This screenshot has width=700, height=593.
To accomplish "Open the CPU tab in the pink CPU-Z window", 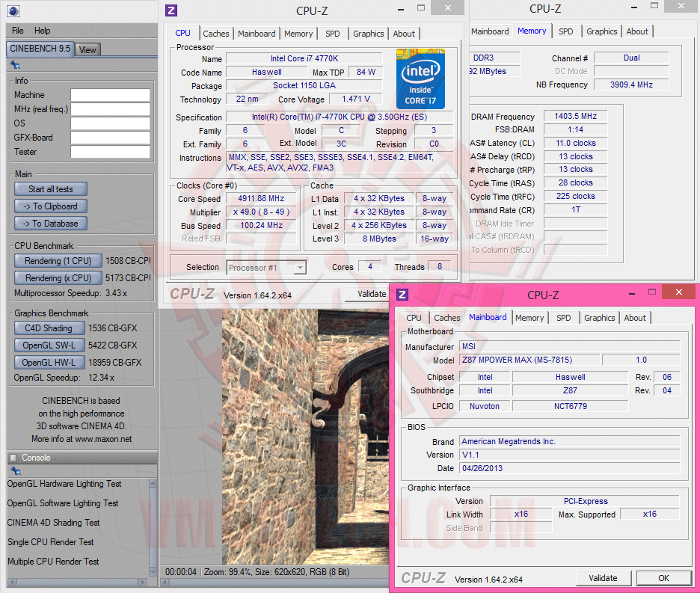I will pos(414,318).
